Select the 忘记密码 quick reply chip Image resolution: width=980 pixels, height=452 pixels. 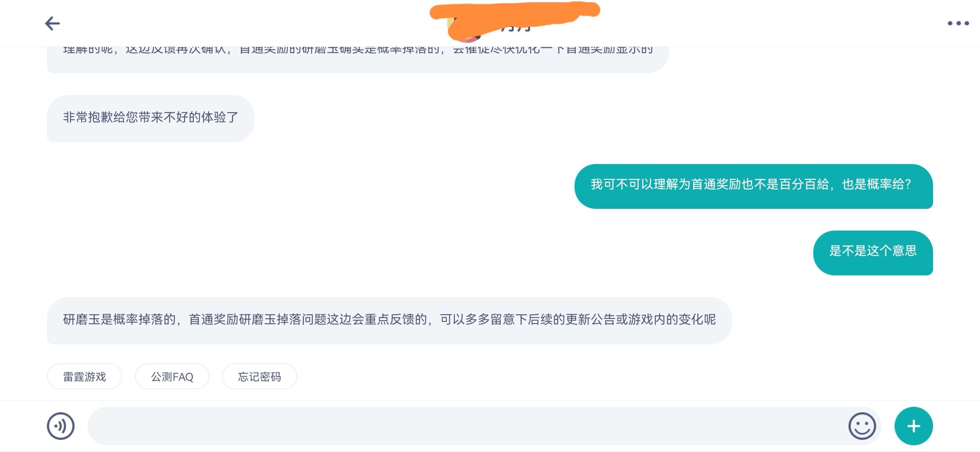pos(260,377)
